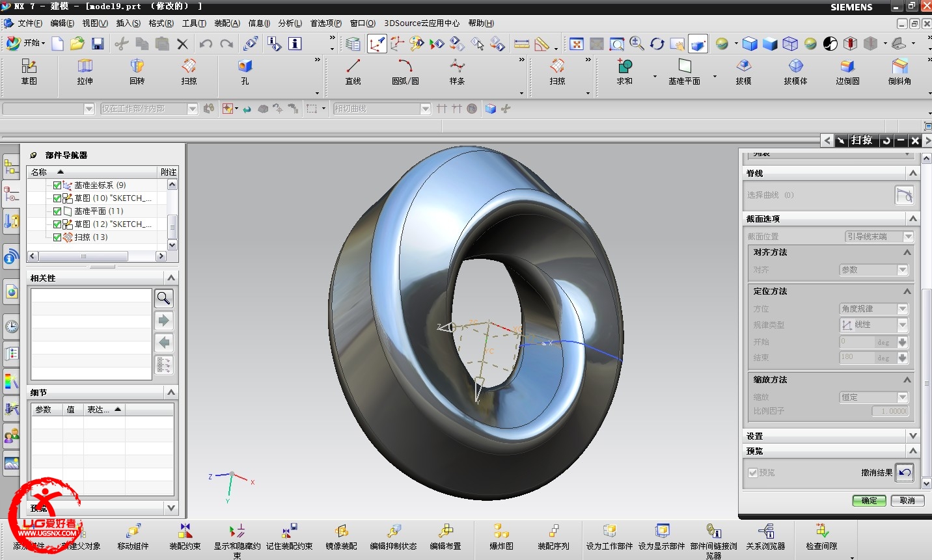The height and width of the screenshot is (560, 932).
Task: Click the undo result (撤消结果) button
Action: [905, 473]
